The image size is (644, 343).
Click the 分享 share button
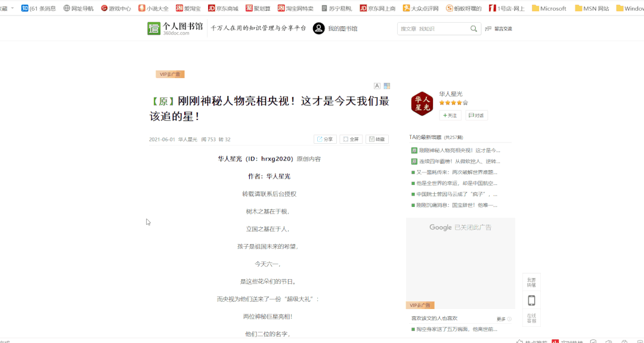tap(326, 139)
